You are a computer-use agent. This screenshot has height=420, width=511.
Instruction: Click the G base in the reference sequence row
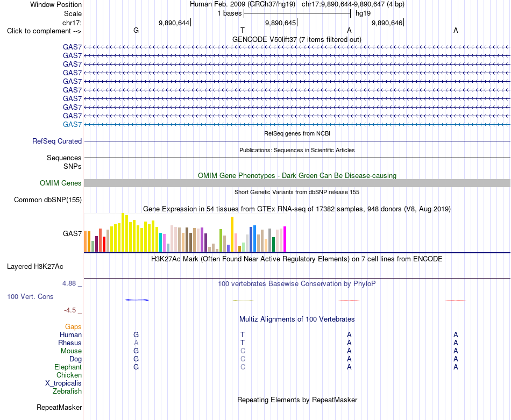tap(136, 30)
